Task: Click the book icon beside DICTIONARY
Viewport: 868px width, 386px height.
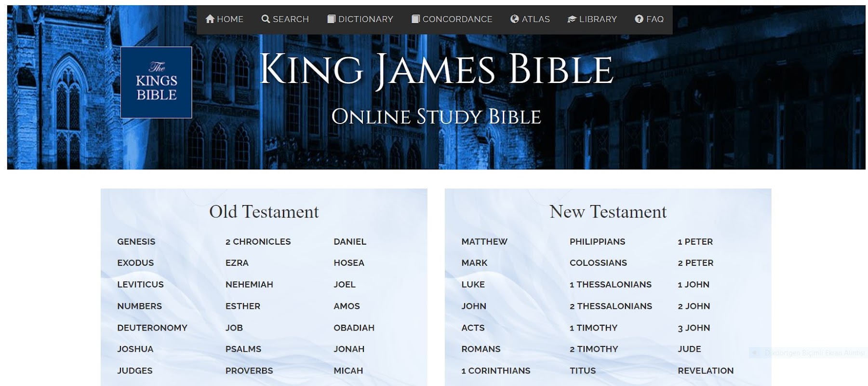Action: pos(331,19)
